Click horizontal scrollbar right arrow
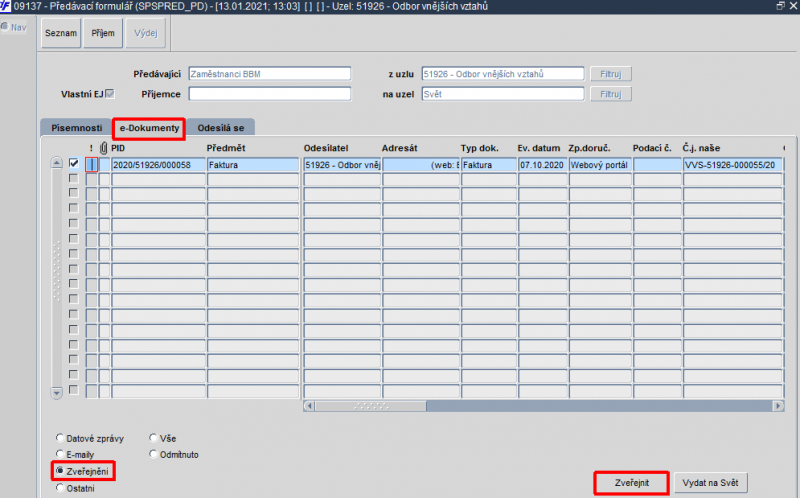 tap(778, 406)
